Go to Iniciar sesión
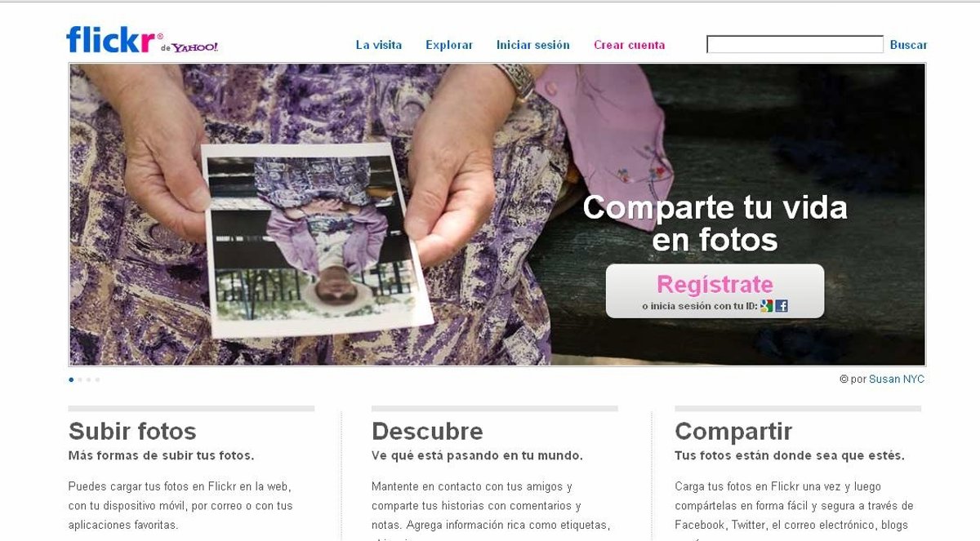Image resolution: width=980 pixels, height=541 pixels. pos(533,45)
